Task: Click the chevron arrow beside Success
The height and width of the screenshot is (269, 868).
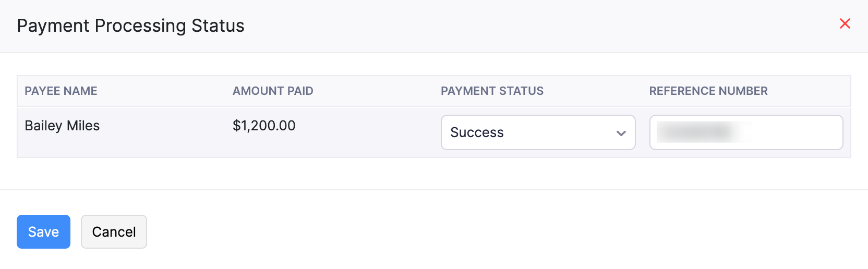Action: 621,133
